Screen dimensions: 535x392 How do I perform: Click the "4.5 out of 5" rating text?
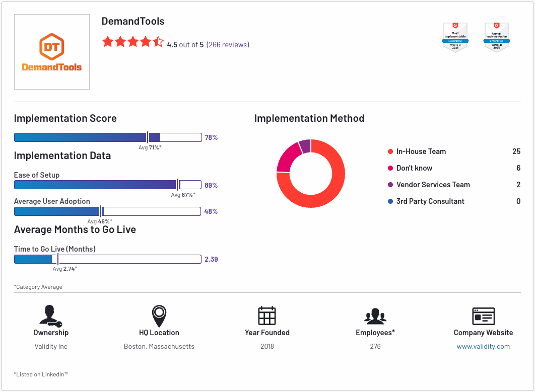pos(185,45)
